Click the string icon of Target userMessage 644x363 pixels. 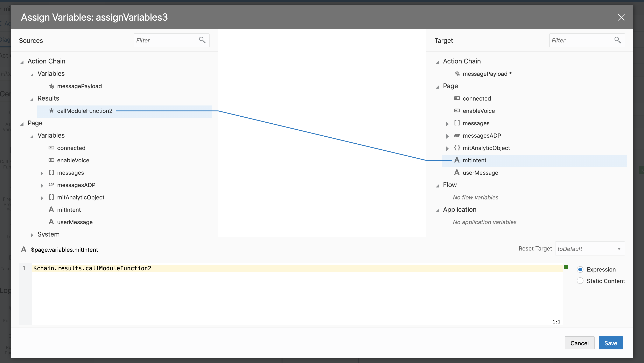click(x=457, y=172)
